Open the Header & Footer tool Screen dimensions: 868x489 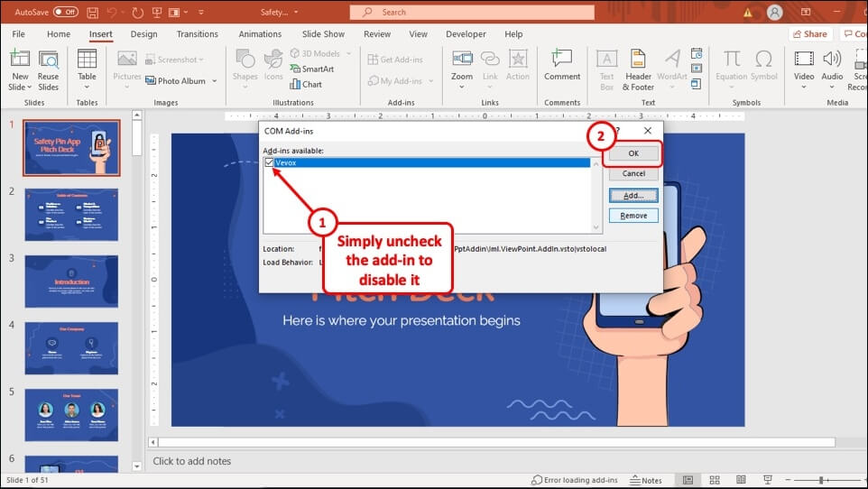(x=639, y=68)
